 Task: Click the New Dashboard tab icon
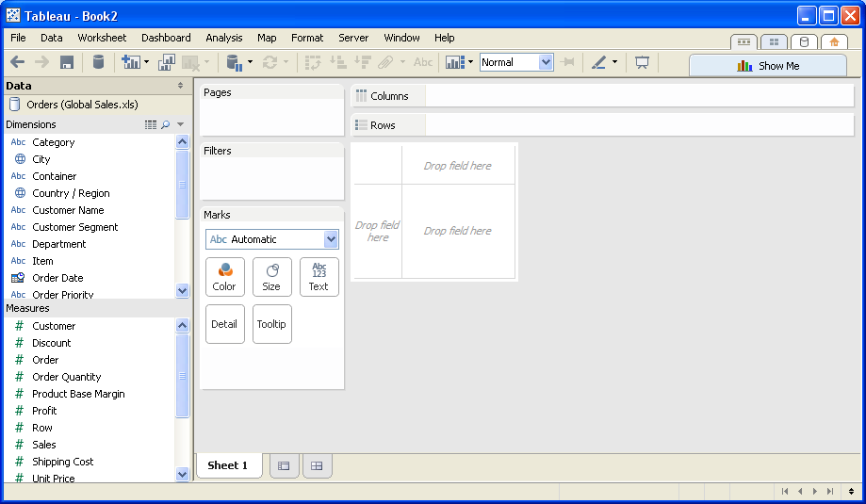pos(317,465)
